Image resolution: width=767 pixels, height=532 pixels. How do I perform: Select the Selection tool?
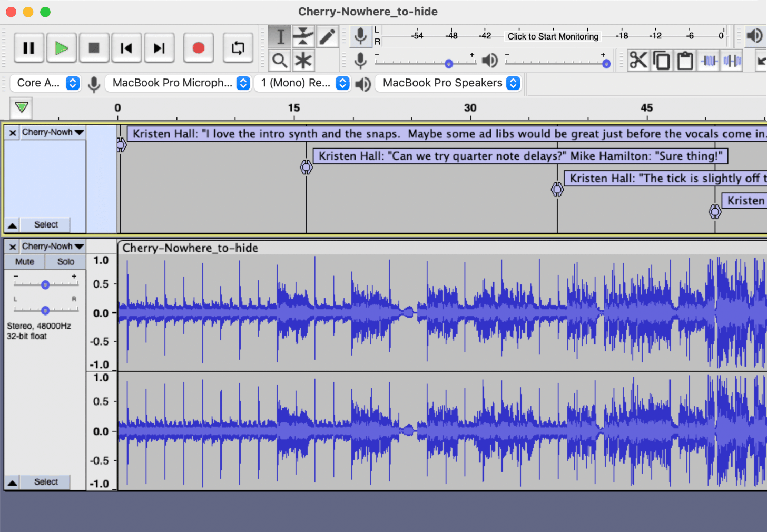(x=279, y=36)
